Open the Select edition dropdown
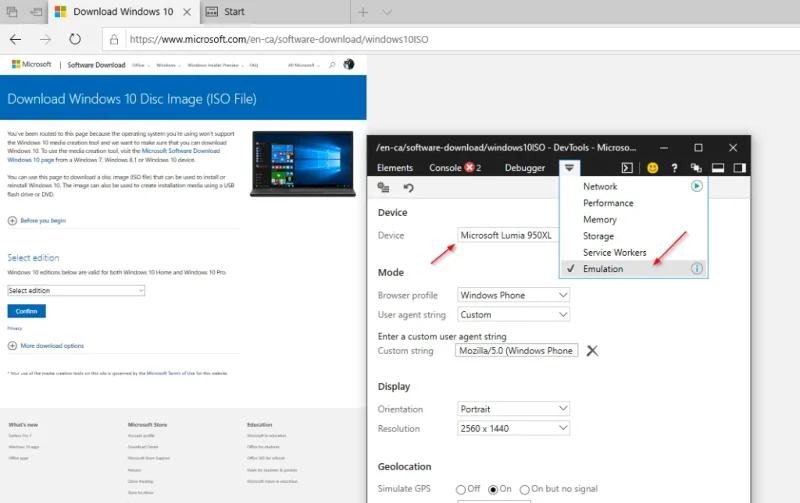The image size is (800, 503). pos(76,290)
